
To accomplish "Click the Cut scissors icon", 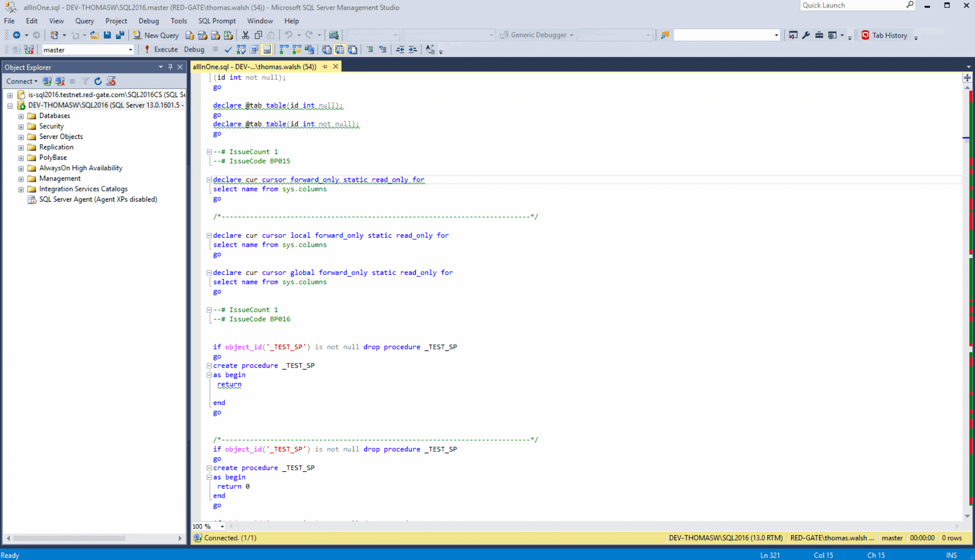I will [x=245, y=35].
